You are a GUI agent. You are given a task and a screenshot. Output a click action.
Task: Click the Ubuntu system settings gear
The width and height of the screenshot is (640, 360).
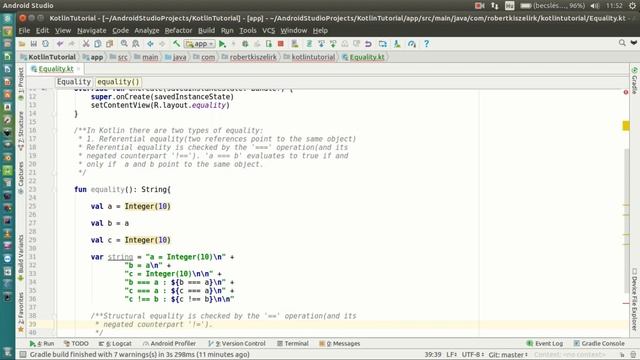tap(632, 6)
